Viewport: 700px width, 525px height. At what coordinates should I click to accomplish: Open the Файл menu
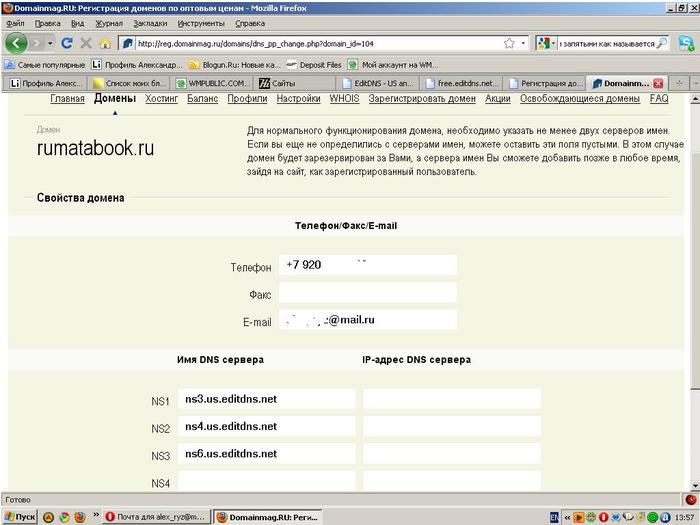[15, 23]
